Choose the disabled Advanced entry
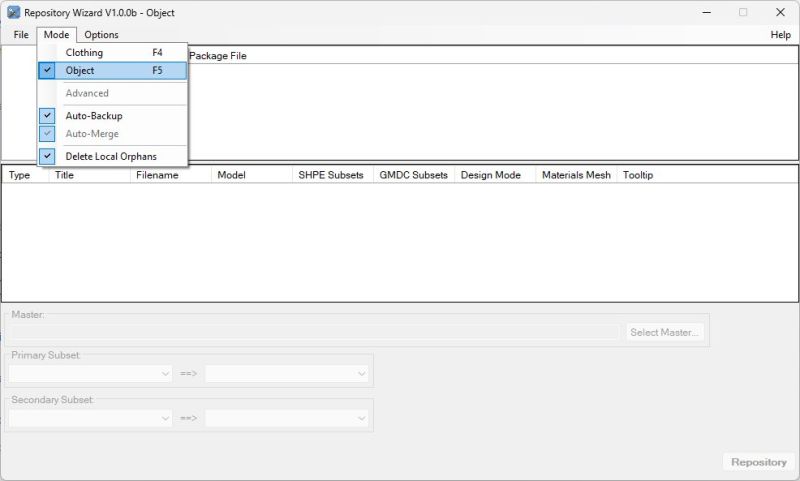The width and height of the screenshot is (800, 481). [x=113, y=93]
